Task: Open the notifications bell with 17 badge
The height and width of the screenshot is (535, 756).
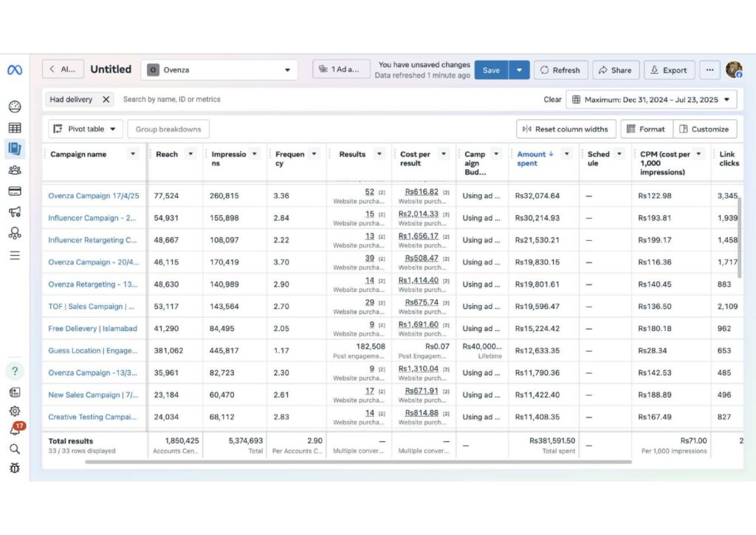Action: (x=16, y=429)
